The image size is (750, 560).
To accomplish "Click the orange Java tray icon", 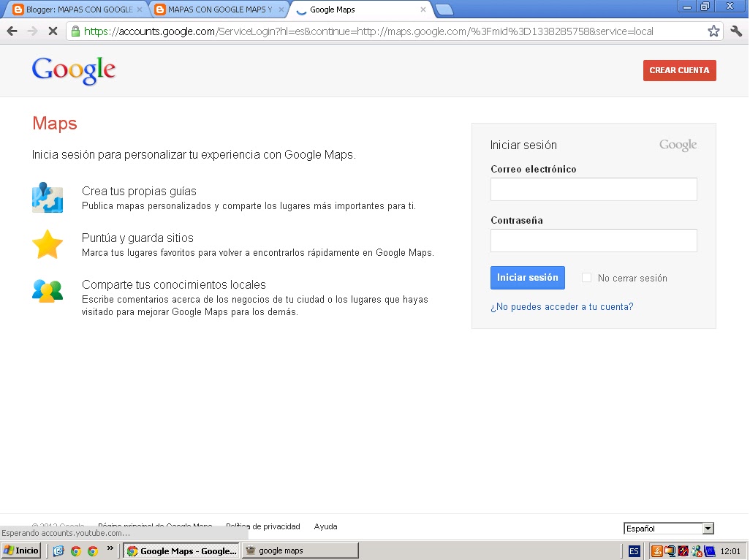I will pyautogui.click(x=656, y=551).
